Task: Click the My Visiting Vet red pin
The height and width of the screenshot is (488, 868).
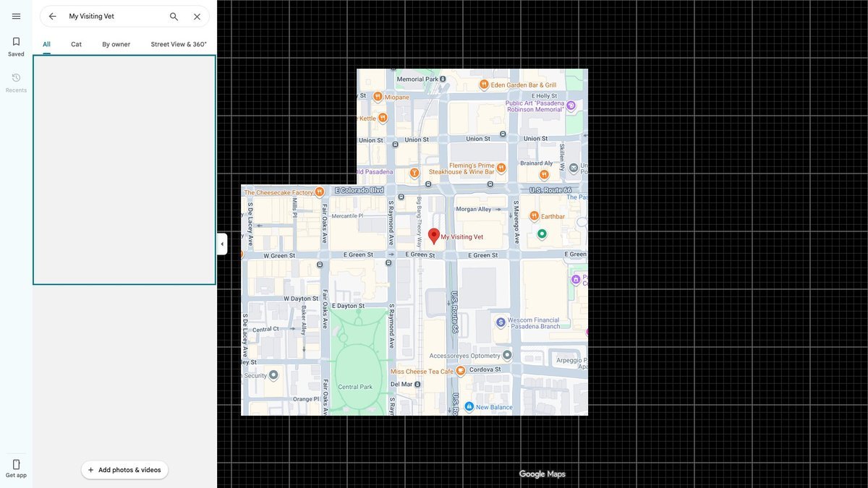Action: point(434,236)
